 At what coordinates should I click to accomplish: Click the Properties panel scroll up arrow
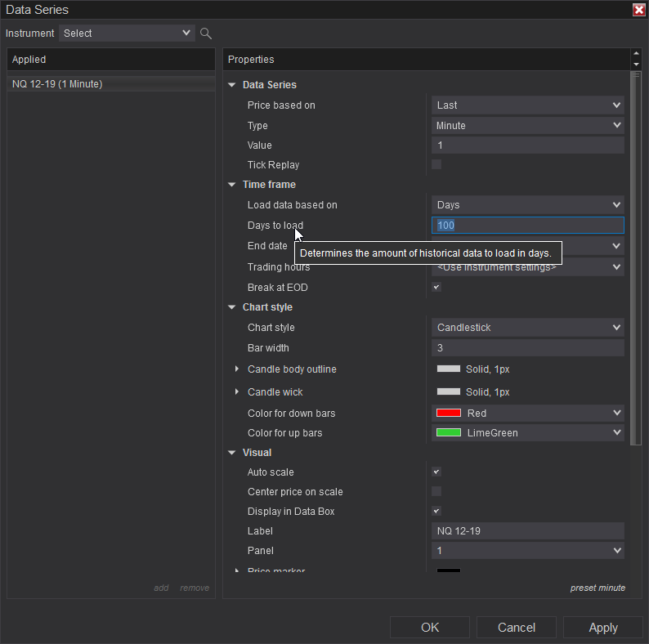click(x=637, y=54)
